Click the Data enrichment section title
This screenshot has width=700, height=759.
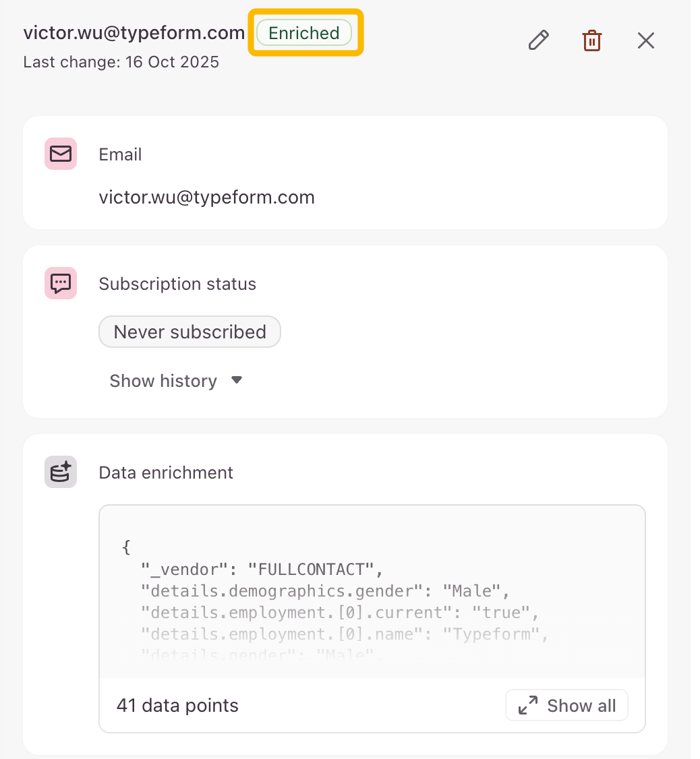(166, 473)
